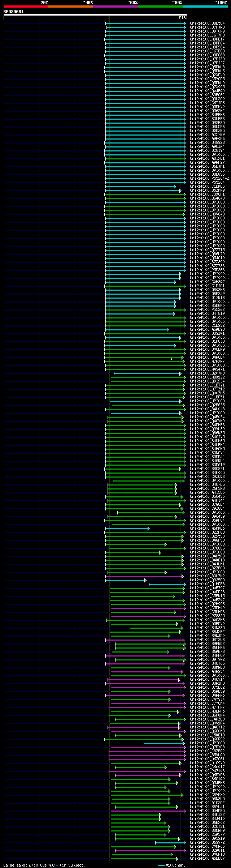Select hit label UniRef100_Q925P9

(x=207, y=580)
